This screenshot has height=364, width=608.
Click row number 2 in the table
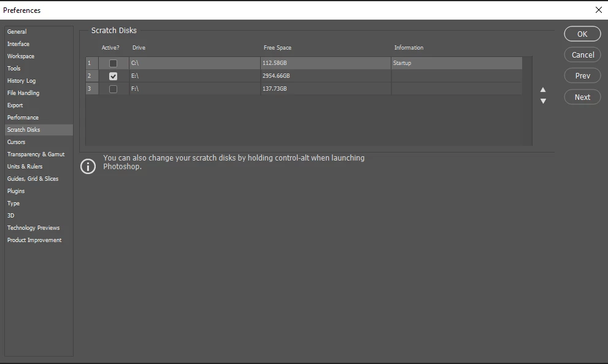(x=92, y=76)
